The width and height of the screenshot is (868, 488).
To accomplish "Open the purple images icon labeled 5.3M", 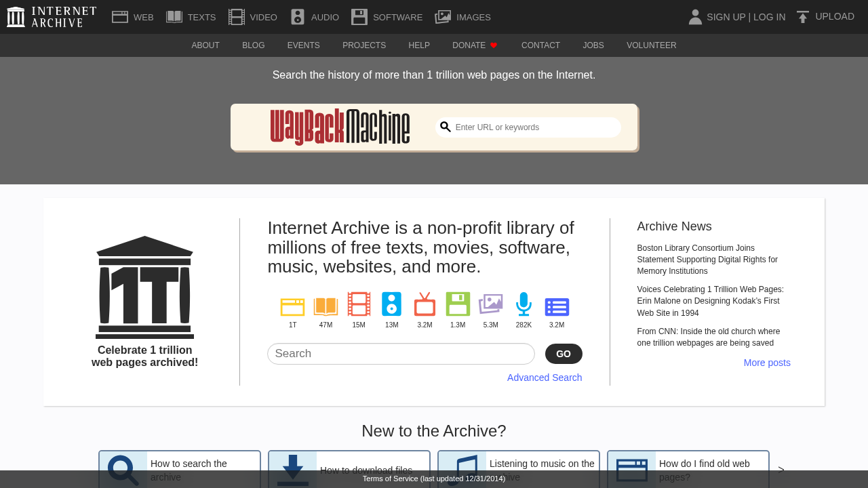I will pyautogui.click(x=490, y=304).
